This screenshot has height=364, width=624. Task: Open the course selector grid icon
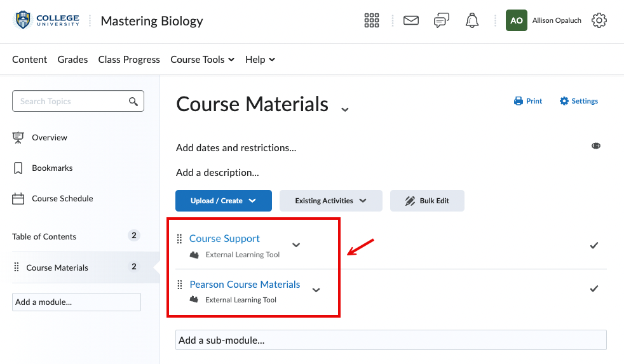pos(371,20)
